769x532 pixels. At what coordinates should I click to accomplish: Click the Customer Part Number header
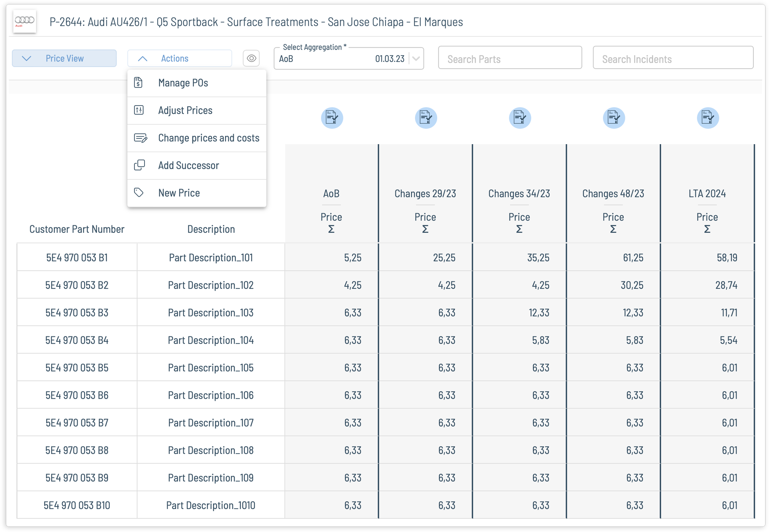coord(77,229)
